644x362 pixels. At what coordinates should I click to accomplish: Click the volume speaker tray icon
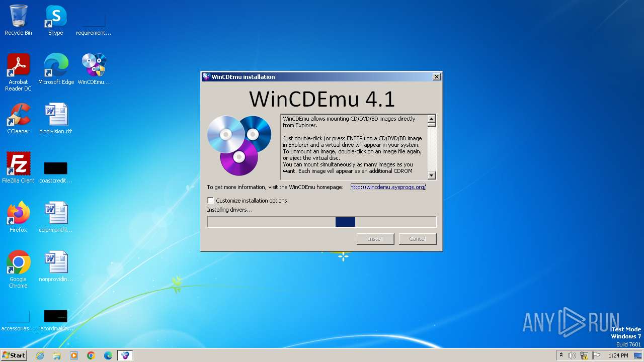(x=572, y=355)
